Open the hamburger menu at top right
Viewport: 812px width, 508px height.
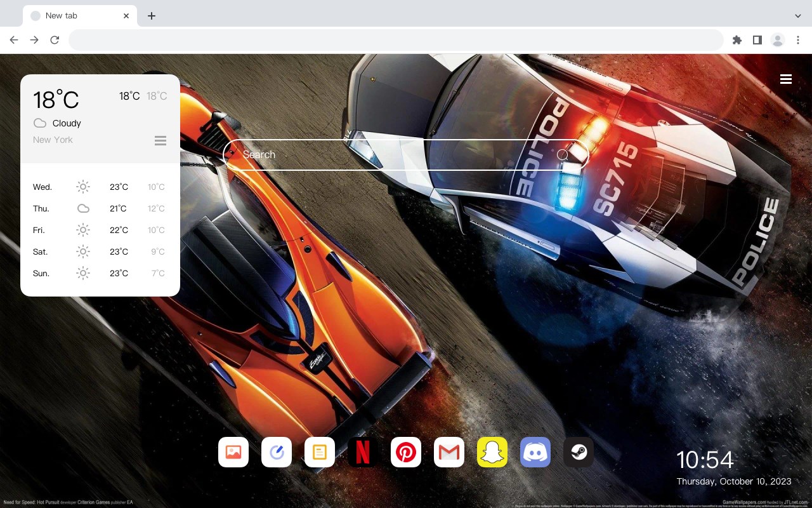coord(786,79)
